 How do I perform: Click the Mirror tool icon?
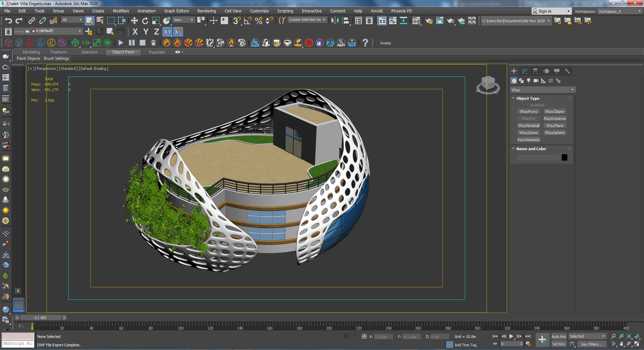point(334,21)
